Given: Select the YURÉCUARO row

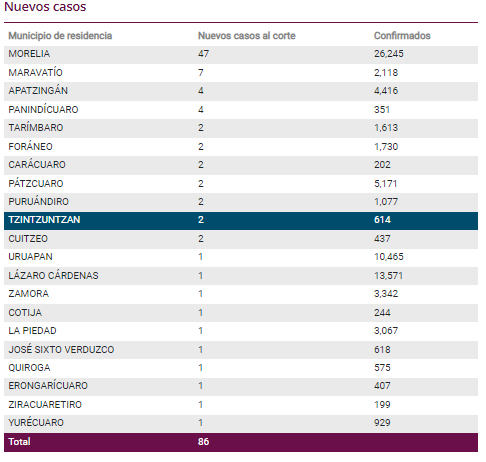Looking at the screenshot, I should pos(241,423).
